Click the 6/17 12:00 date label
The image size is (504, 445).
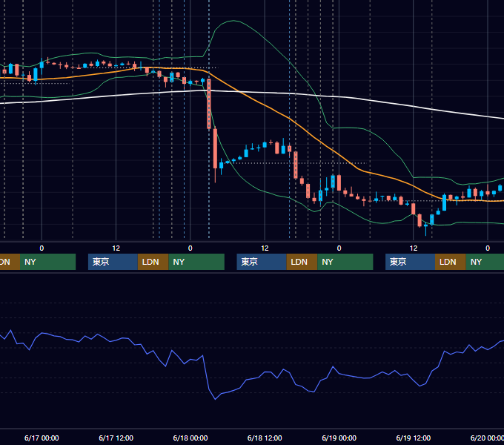[116, 438]
